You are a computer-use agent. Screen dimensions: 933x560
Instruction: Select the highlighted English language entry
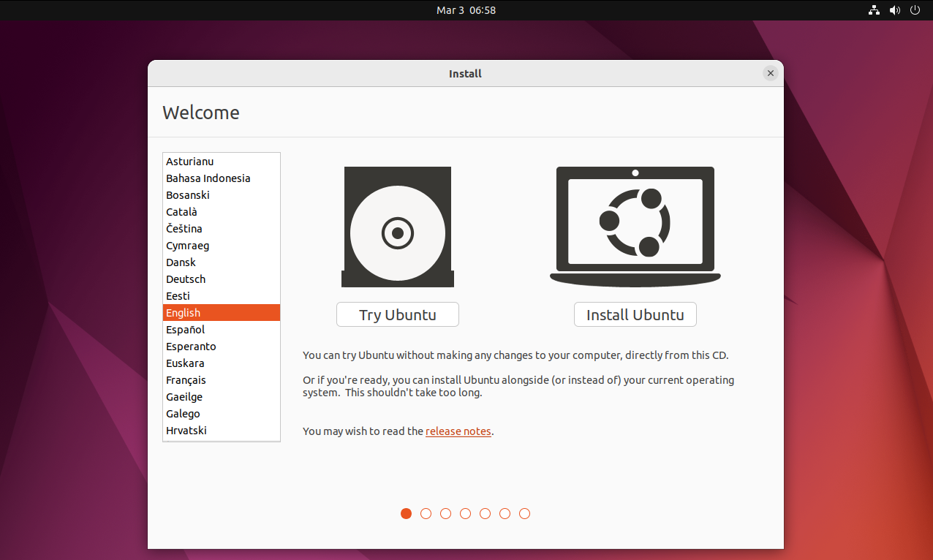point(183,313)
